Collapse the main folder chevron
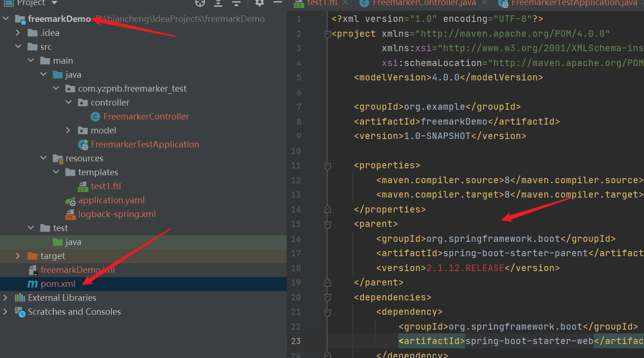Image resolution: width=644 pixels, height=358 pixels. click(31, 61)
